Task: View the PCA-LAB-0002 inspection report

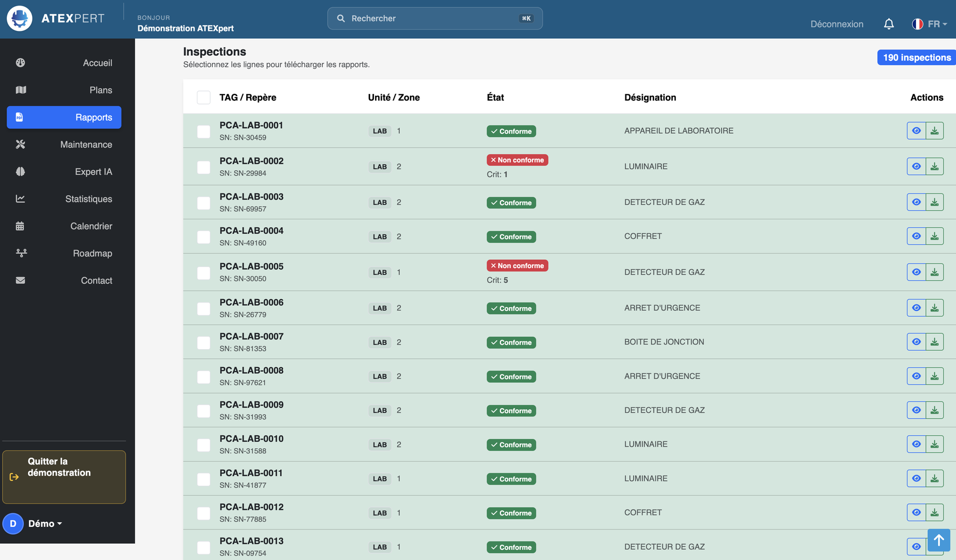Action: (916, 166)
